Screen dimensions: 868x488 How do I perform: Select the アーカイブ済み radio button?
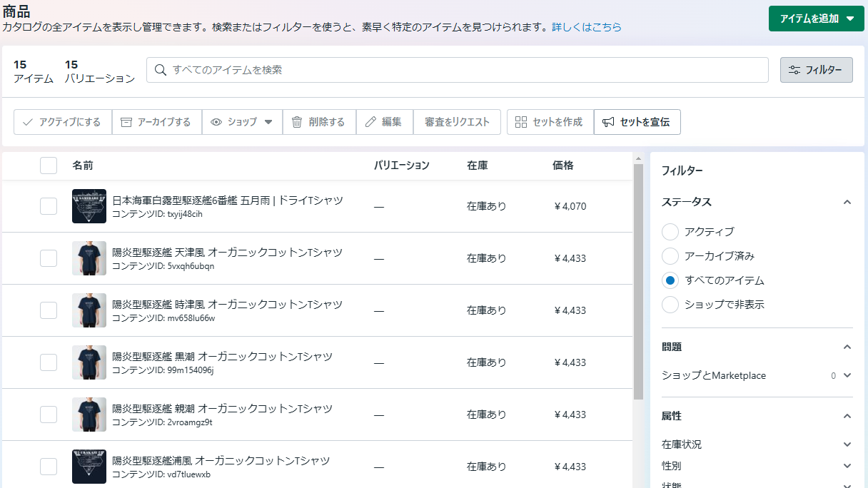click(670, 256)
